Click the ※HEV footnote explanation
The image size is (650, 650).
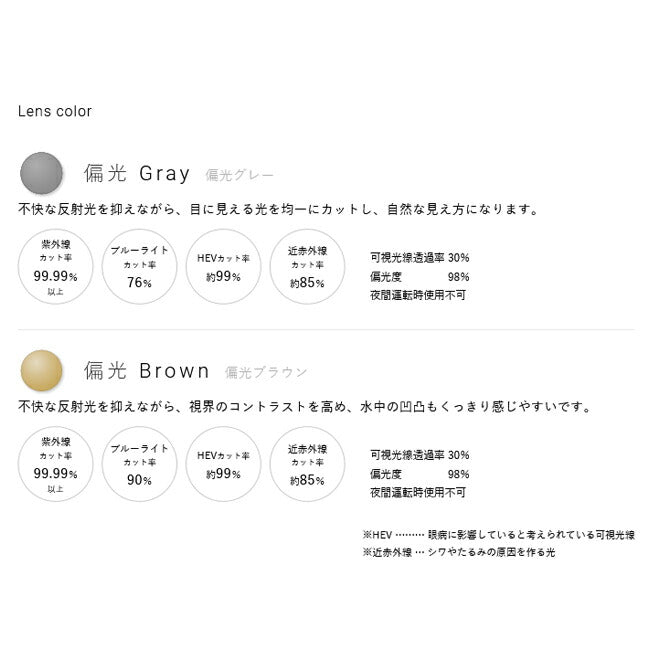[x=498, y=535]
